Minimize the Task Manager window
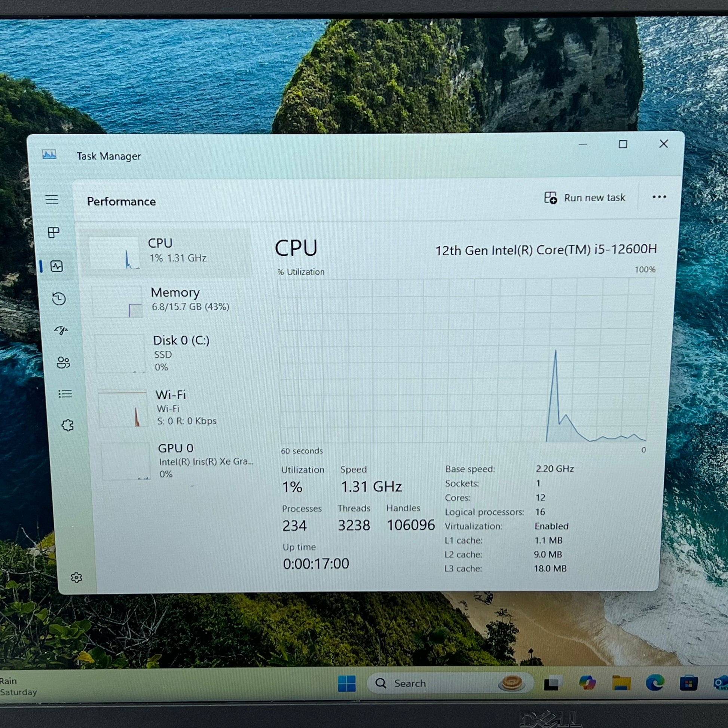The width and height of the screenshot is (728, 728). (583, 144)
